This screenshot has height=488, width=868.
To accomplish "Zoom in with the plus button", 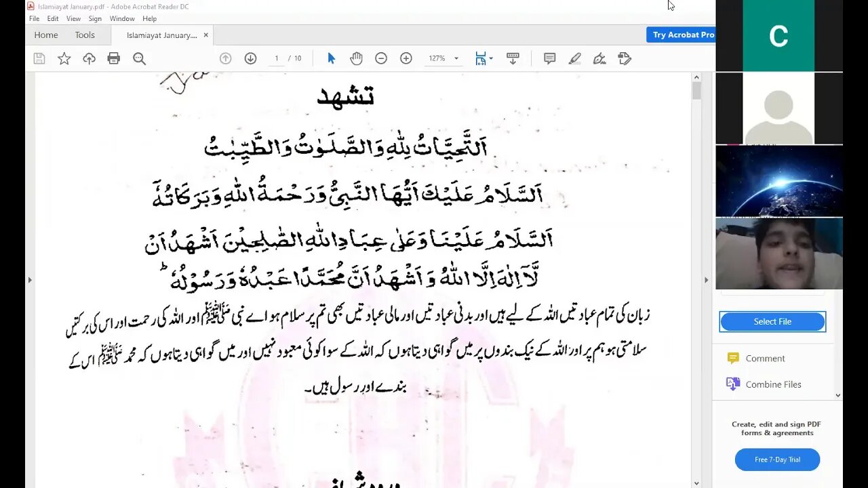I will click(406, 58).
